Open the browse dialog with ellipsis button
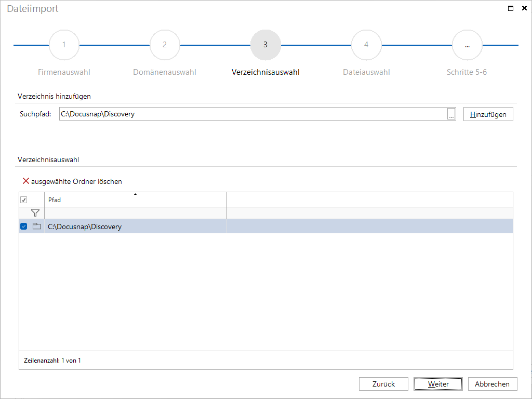The width and height of the screenshot is (532, 399). coord(451,115)
